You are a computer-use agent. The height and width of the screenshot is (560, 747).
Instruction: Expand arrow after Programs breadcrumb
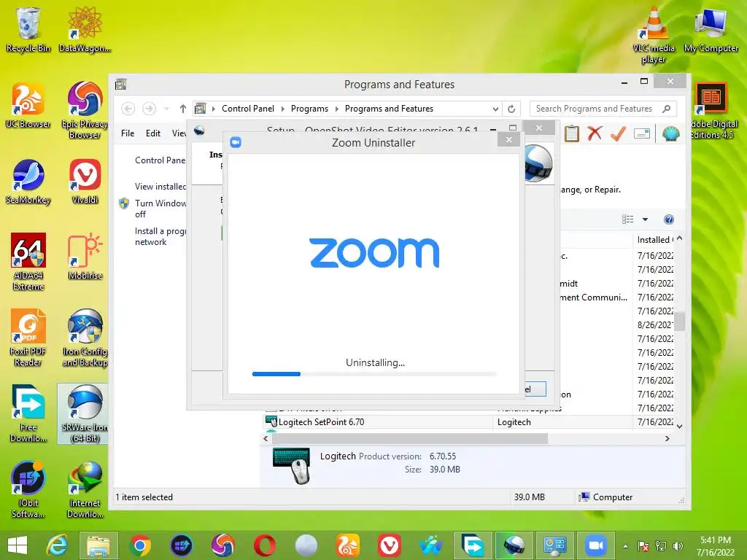[336, 109]
